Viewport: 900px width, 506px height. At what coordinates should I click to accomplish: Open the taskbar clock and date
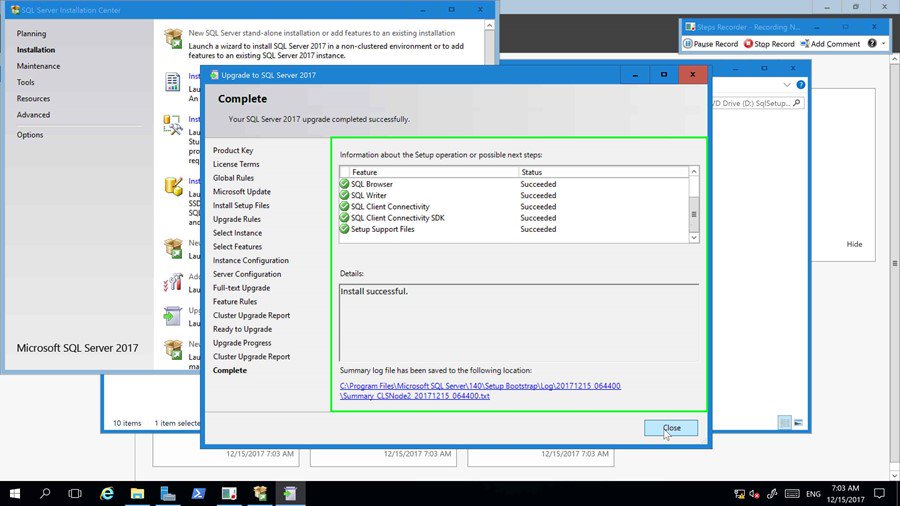(845, 494)
